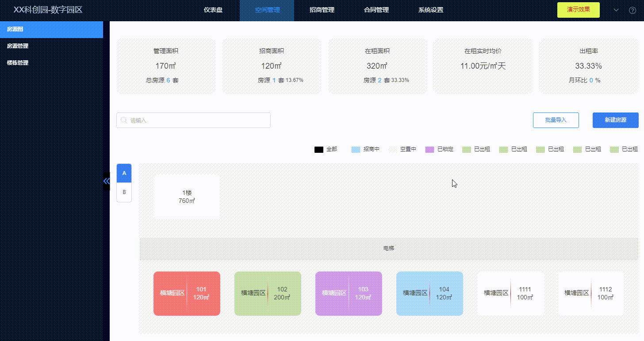Select the 1楼 760㎡ floor card
Image resolution: width=644 pixels, height=341 pixels.
point(187,197)
